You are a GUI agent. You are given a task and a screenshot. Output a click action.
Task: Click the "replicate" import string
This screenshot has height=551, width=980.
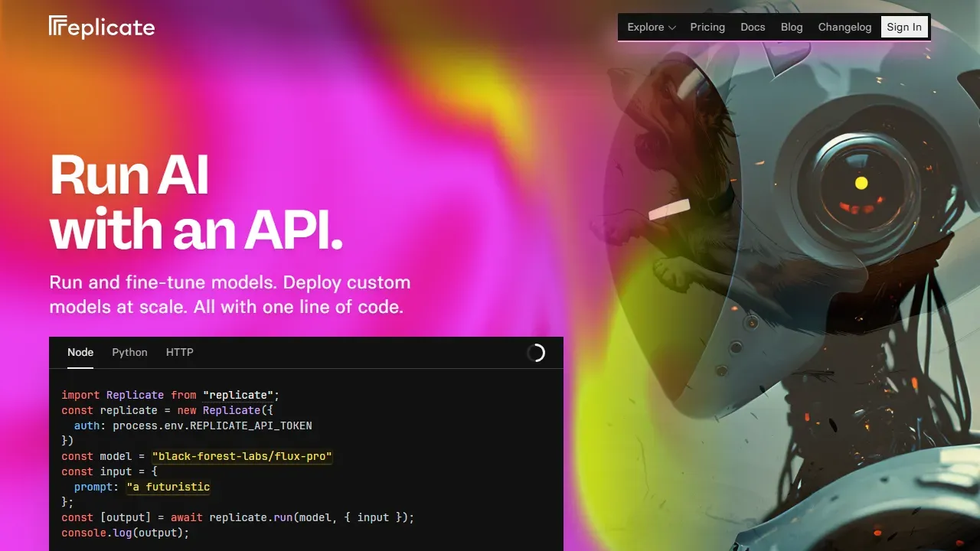pos(238,395)
